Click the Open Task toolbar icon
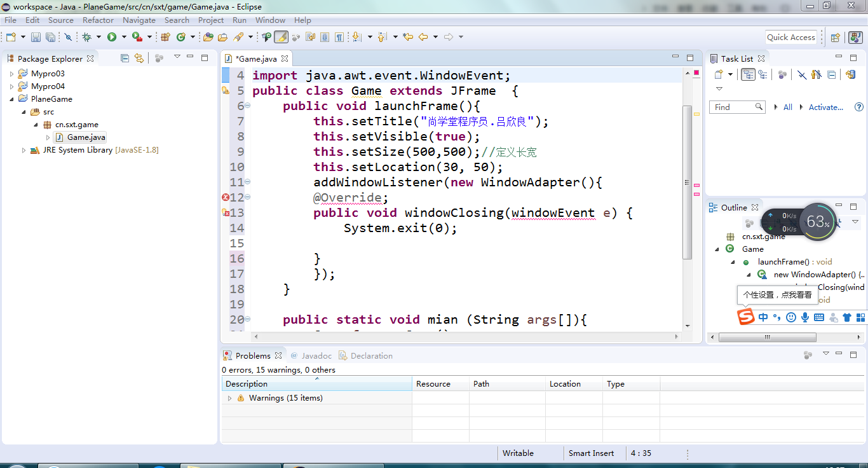Image resolution: width=868 pixels, height=468 pixels. [223, 37]
